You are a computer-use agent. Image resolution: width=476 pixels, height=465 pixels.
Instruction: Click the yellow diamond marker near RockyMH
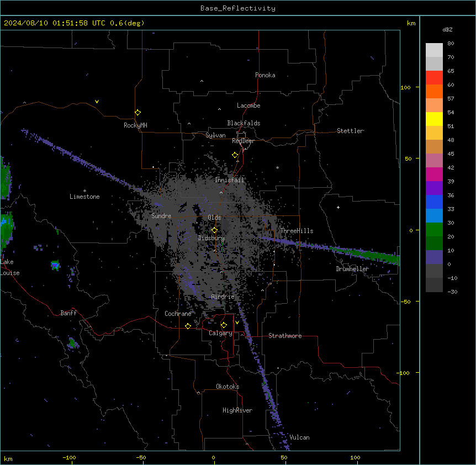[x=137, y=113]
